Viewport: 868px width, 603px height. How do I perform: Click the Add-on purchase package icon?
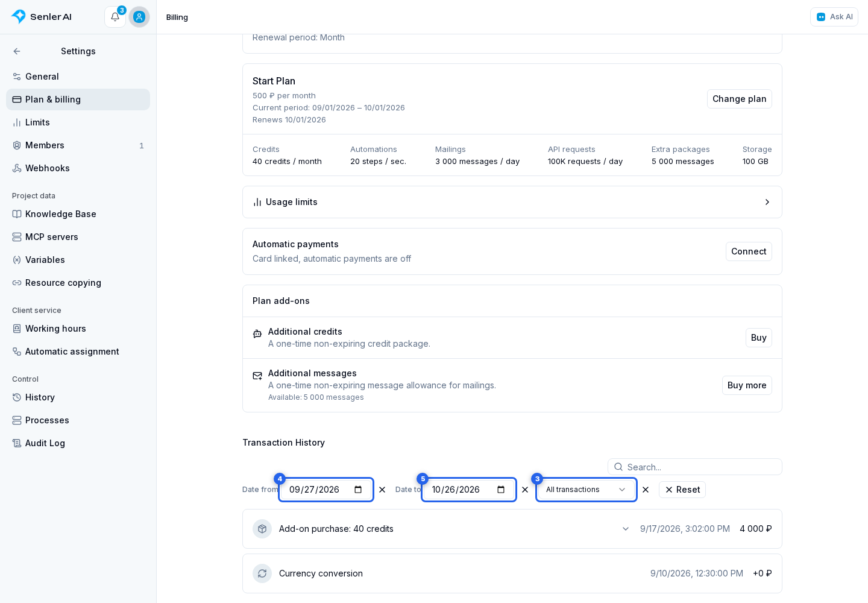pyautogui.click(x=262, y=529)
